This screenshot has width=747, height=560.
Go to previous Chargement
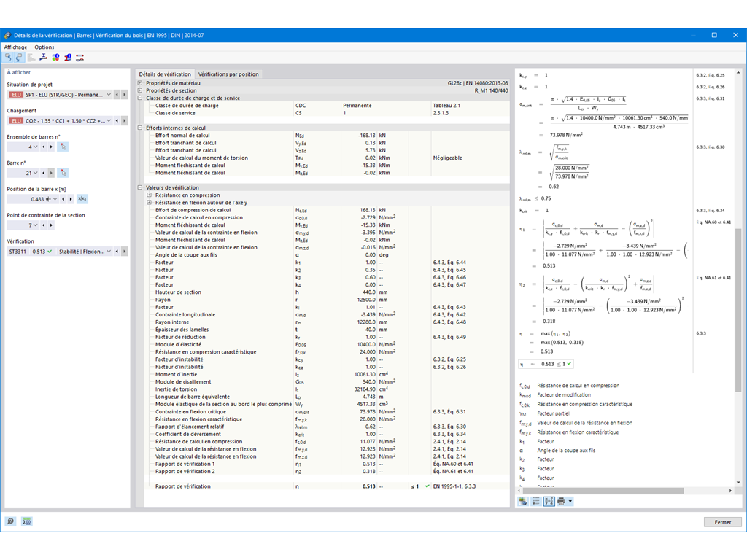point(117,121)
